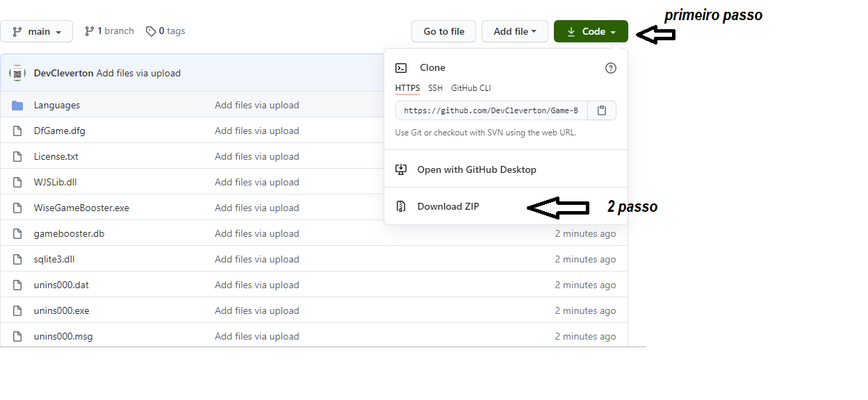Click the Languages folder icon
868x400 pixels.
coord(17,105)
